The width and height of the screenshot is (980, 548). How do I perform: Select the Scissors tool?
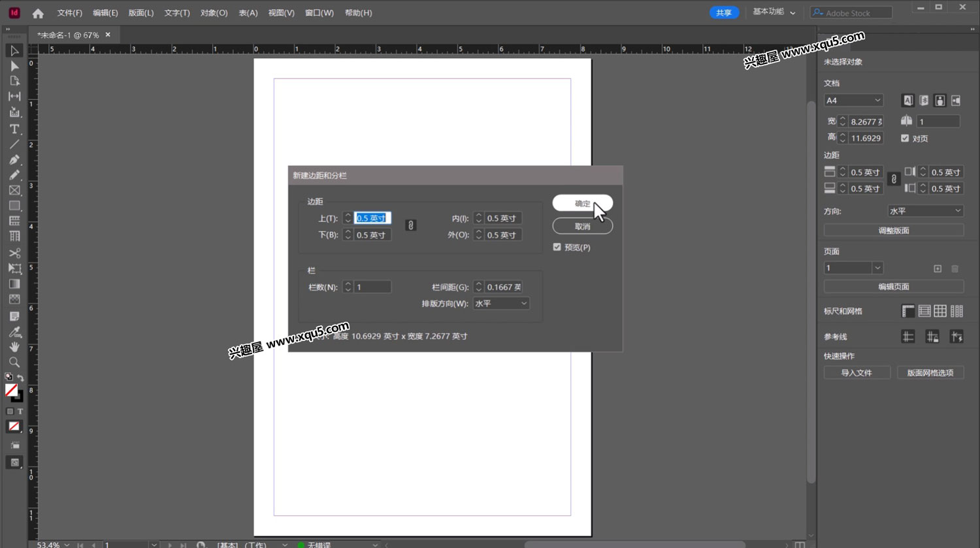pos(14,253)
